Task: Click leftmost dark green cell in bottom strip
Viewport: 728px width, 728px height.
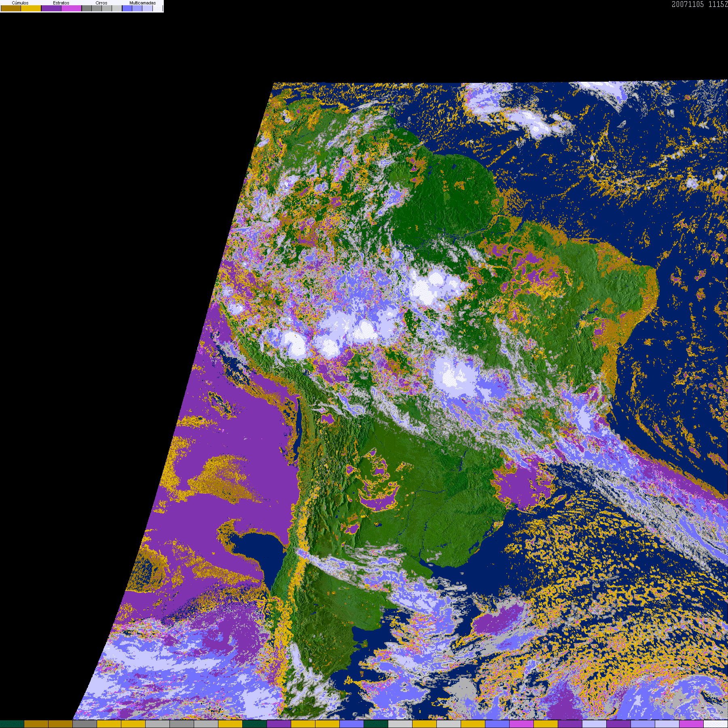Action: [12, 724]
